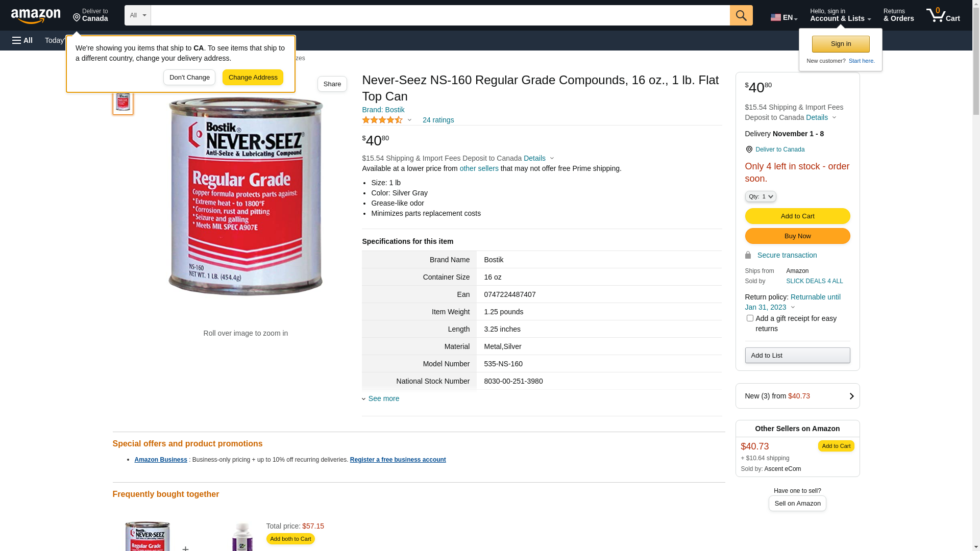Click the star rating icons
This screenshot has height=551, width=980.
pyautogui.click(x=382, y=120)
